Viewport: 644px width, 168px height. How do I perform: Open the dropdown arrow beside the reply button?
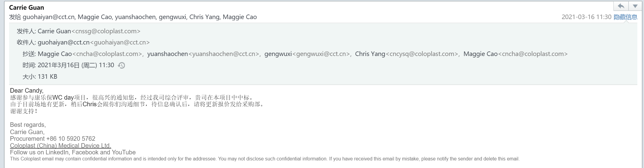coord(635,6)
